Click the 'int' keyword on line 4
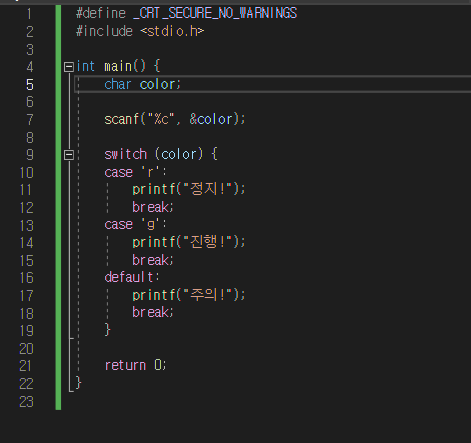This screenshot has width=471, height=443. click(85, 66)
